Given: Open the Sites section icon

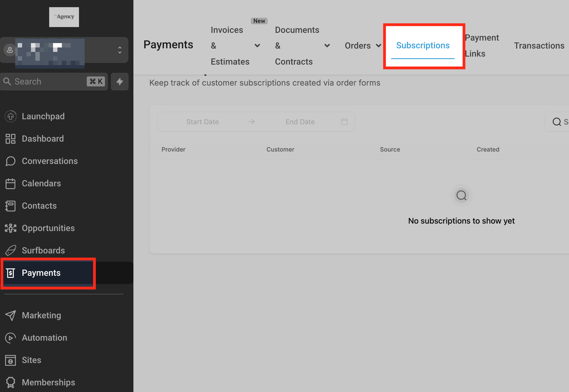Looking at the screenshot, I should 10,360.
